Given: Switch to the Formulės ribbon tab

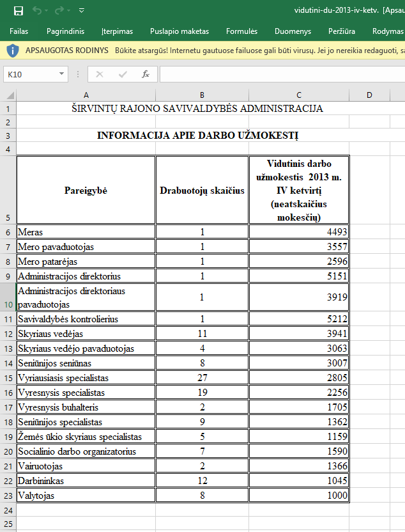Looking at the screenshot, I should tap(241, 31).
